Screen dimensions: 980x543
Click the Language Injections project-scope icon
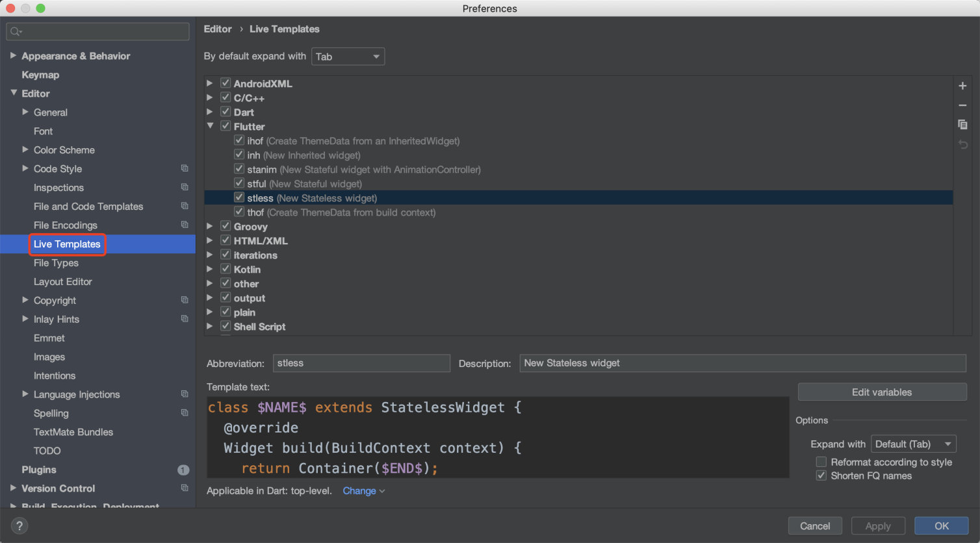tap(185, 394)
